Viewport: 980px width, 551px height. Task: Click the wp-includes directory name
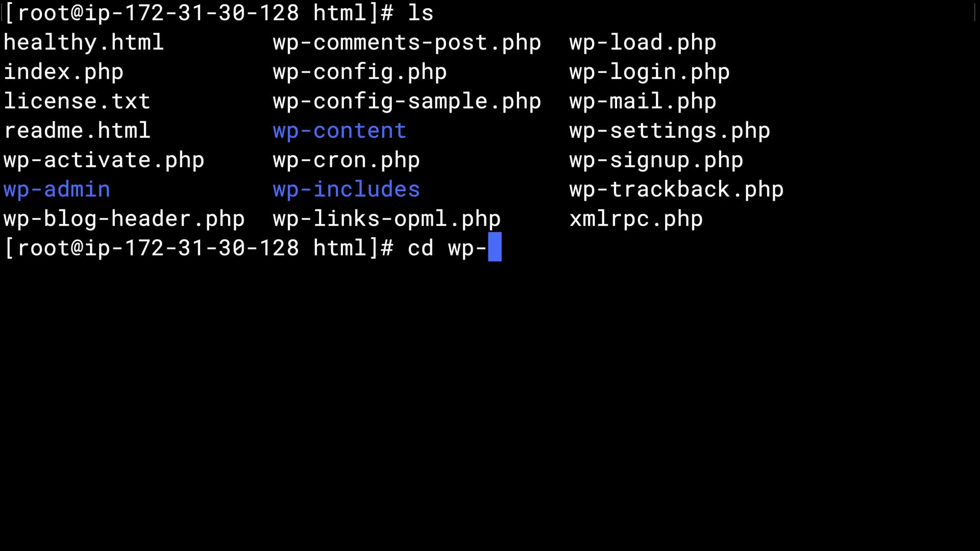(346, 190)
